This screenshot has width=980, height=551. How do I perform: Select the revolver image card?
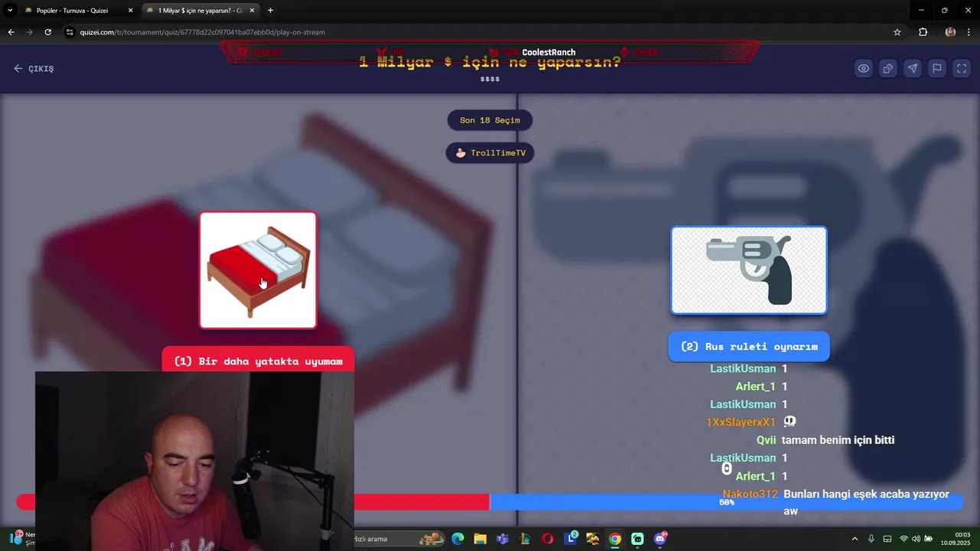[x=749, y=270]
